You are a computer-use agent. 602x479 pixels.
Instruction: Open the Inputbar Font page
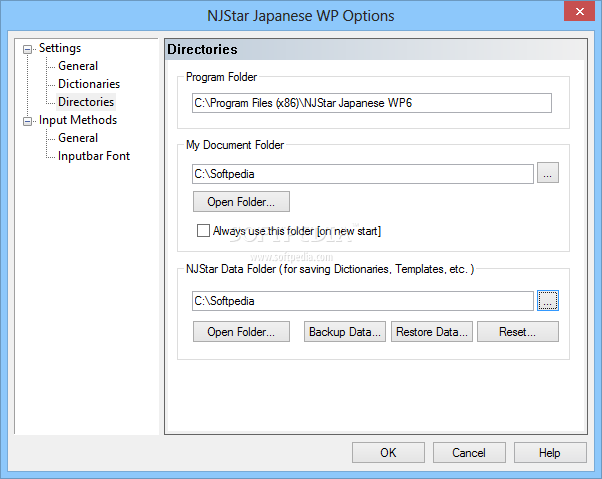(94, 156)
